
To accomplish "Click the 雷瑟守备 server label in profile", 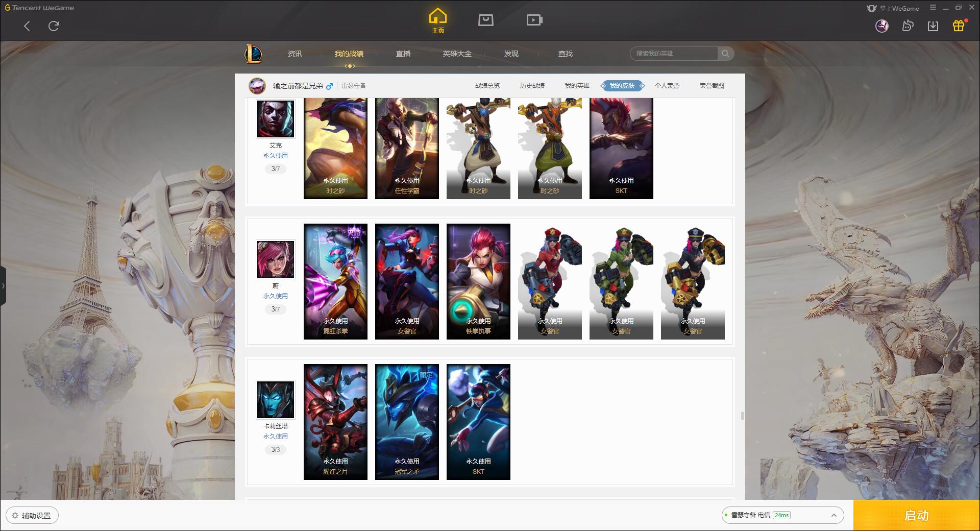I will pos(354,86).
